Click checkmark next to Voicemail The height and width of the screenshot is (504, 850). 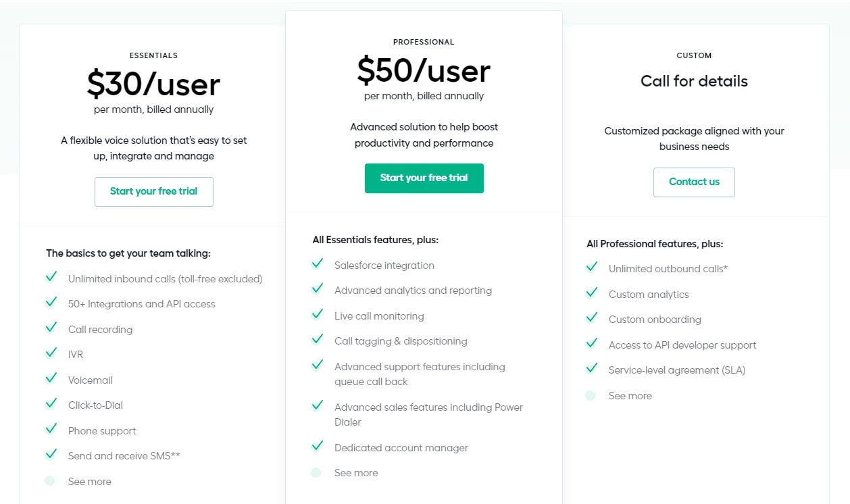coord(51,378)
